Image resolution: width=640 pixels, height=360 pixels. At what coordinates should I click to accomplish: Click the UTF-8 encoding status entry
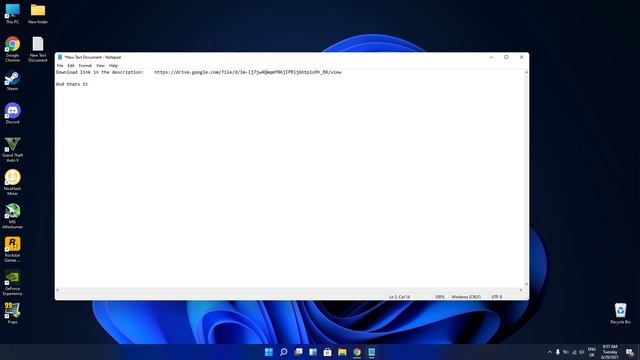pos(497,297)
